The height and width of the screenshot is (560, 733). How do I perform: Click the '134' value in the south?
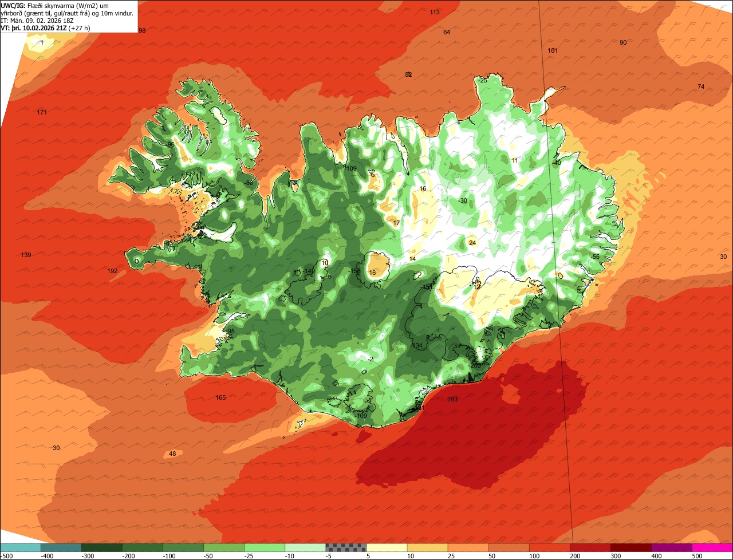417,345
